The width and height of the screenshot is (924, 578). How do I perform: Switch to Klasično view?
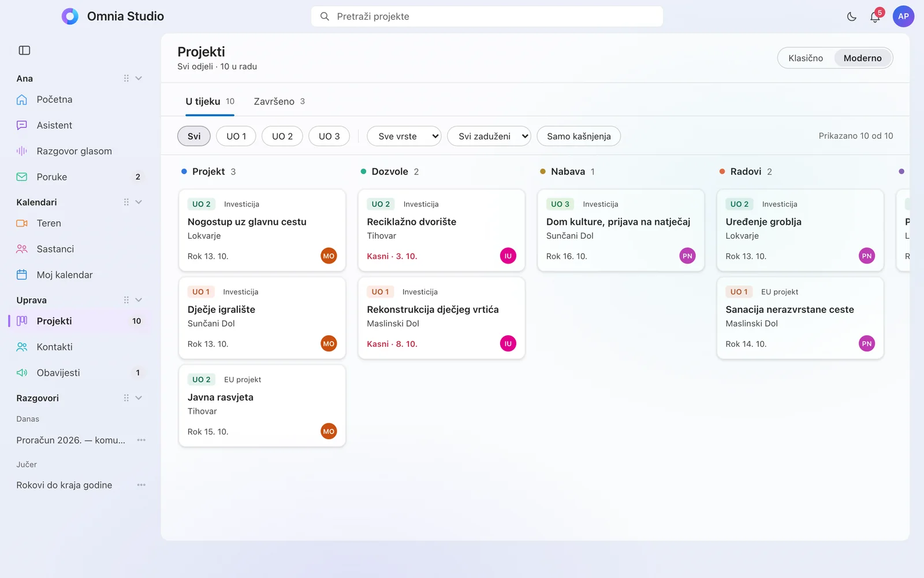click(x=806, y=58)
